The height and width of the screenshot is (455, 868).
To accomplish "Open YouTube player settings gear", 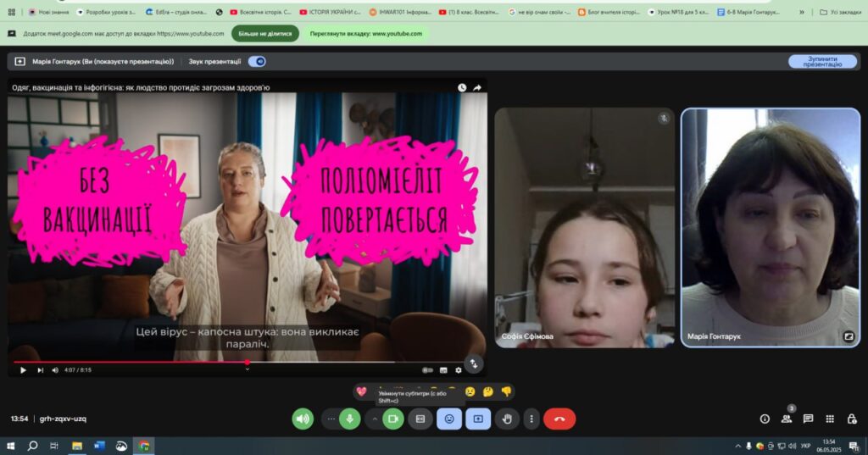I will tap(459, 370).
